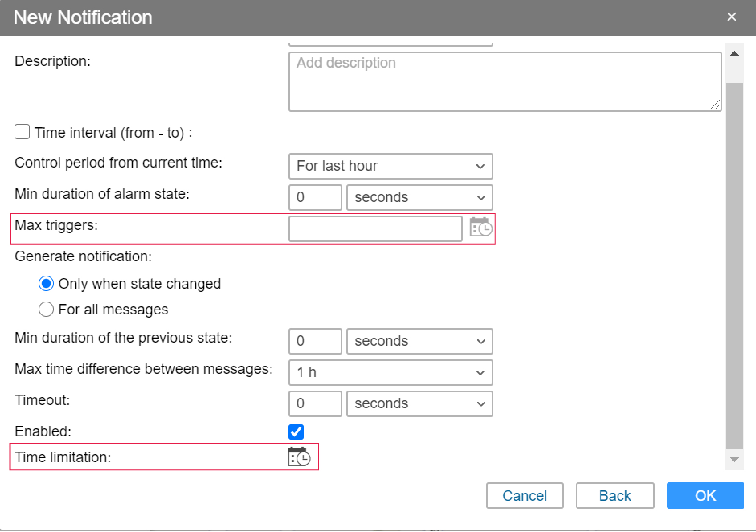The width and height of the screenshot is (756, 532).
Task: Open the Time limitation calendar icon
Action: pyautogui.click(x=299, y=457)
